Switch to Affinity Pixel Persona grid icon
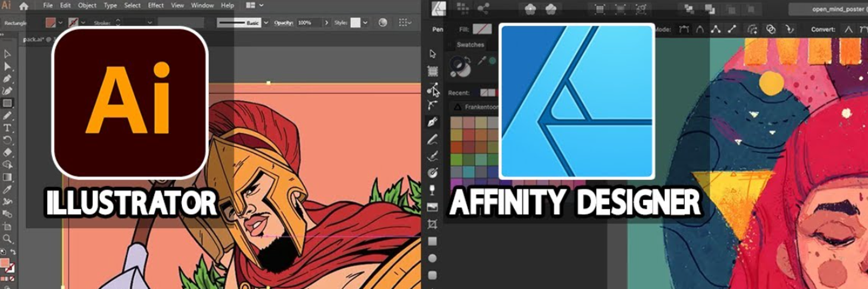The width and height of the screenshot is (868, 289). coord(462,7)
